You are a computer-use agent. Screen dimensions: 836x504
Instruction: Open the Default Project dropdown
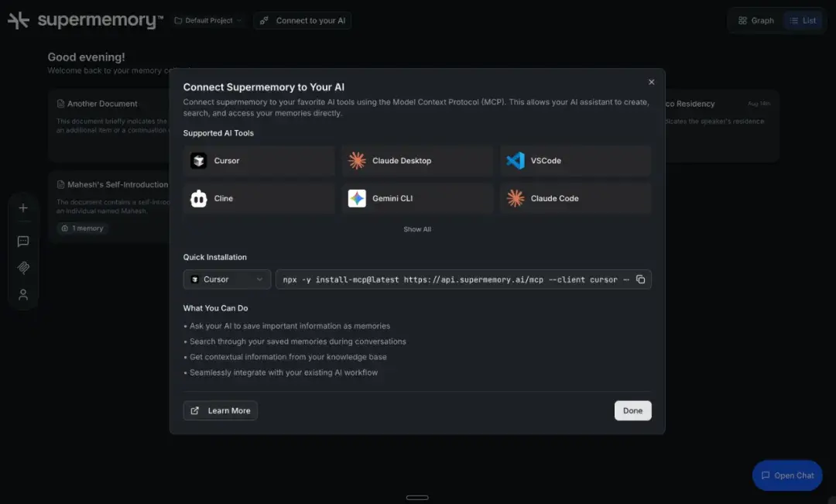tap(208, 20)
